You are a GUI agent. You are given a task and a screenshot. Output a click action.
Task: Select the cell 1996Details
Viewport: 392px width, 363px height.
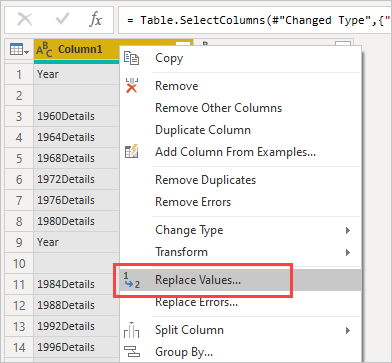(x=76, y=347)
